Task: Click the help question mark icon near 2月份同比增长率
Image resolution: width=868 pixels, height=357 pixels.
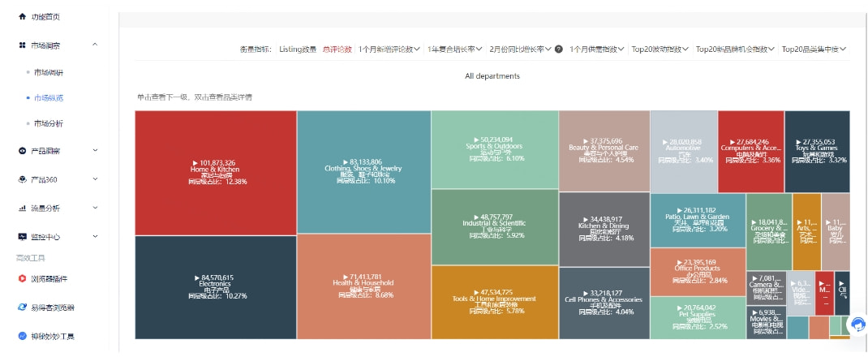Action: click(x=559, y=49)
